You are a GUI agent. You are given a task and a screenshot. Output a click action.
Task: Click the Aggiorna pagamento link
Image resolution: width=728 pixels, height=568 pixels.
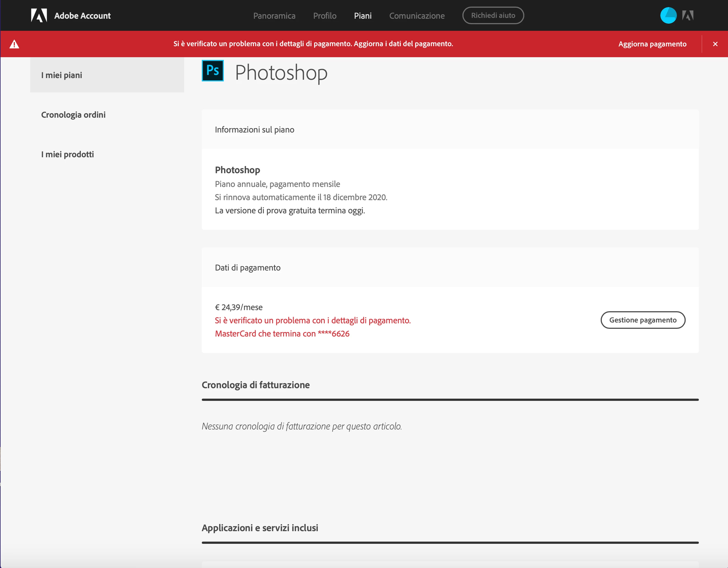[652, 44]
